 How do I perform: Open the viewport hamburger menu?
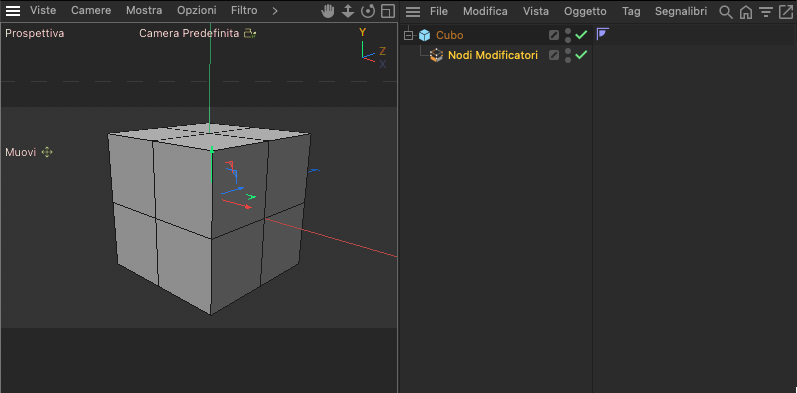(x=13, y=11)
